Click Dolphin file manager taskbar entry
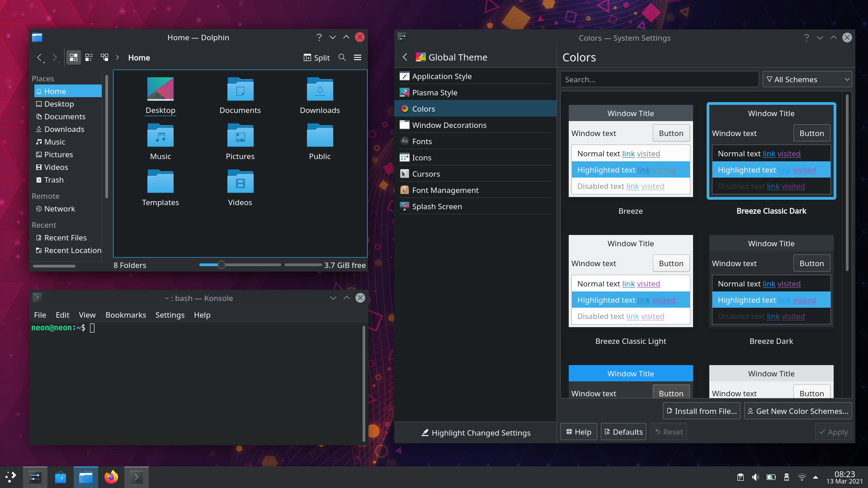This screenshot has width=868, height=488. [86, 477]
